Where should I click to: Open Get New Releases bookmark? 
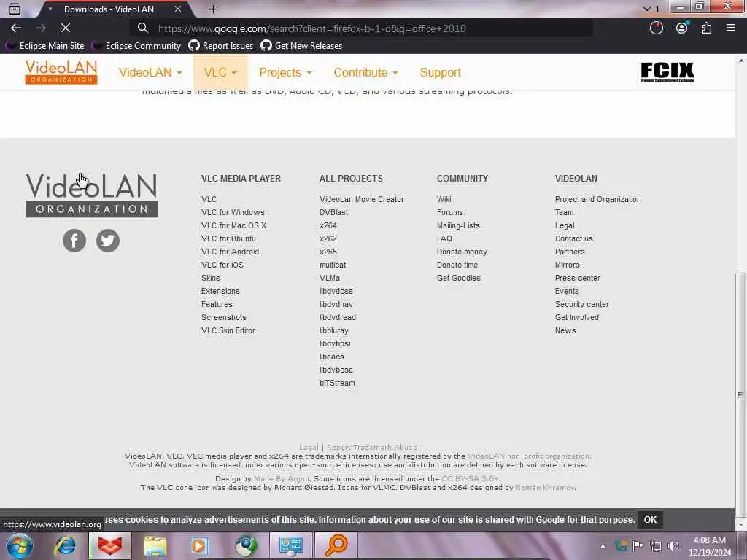tap(301, 46)
